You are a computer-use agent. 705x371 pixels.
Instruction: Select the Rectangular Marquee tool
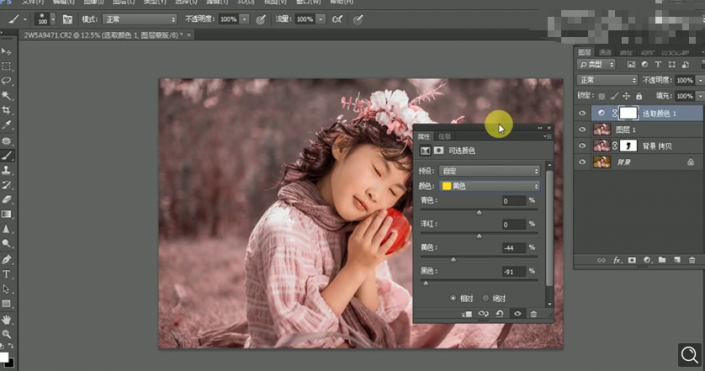(6, 67)
